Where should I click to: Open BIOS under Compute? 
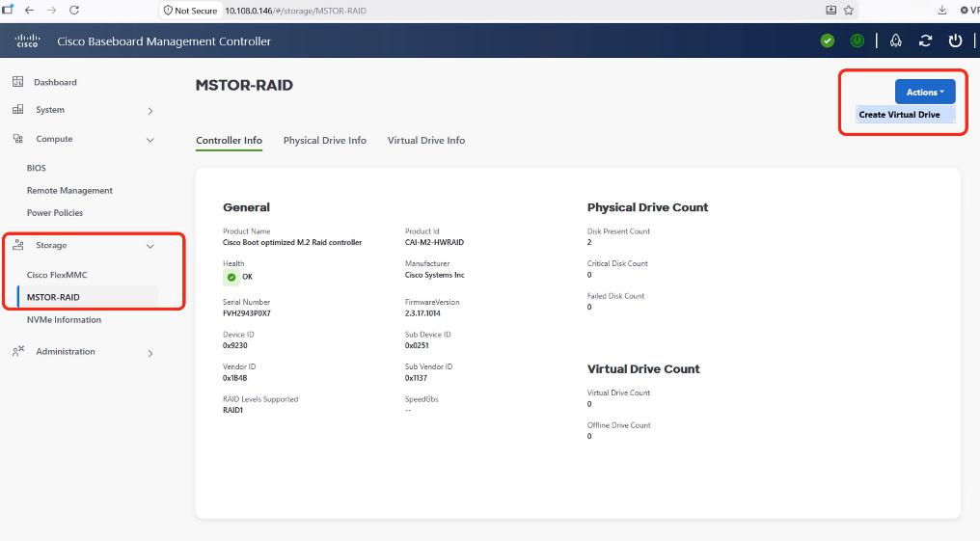click(x=37, y=168)
